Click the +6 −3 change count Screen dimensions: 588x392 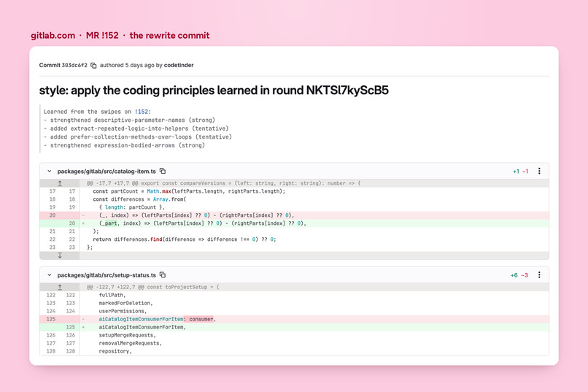pos(519,275)
